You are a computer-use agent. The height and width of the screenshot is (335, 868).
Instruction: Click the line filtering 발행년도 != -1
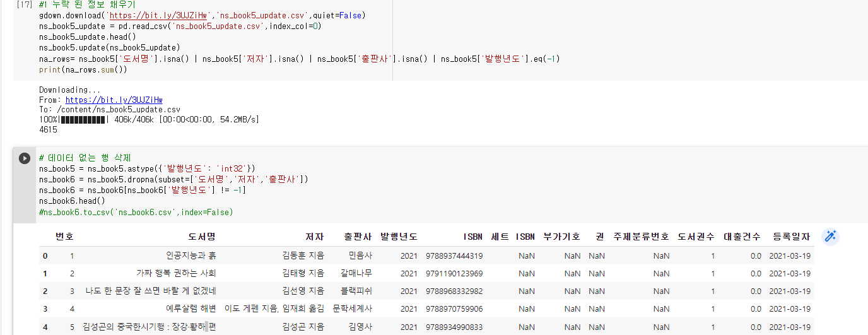pyautogui.click(x=143, y=190)
